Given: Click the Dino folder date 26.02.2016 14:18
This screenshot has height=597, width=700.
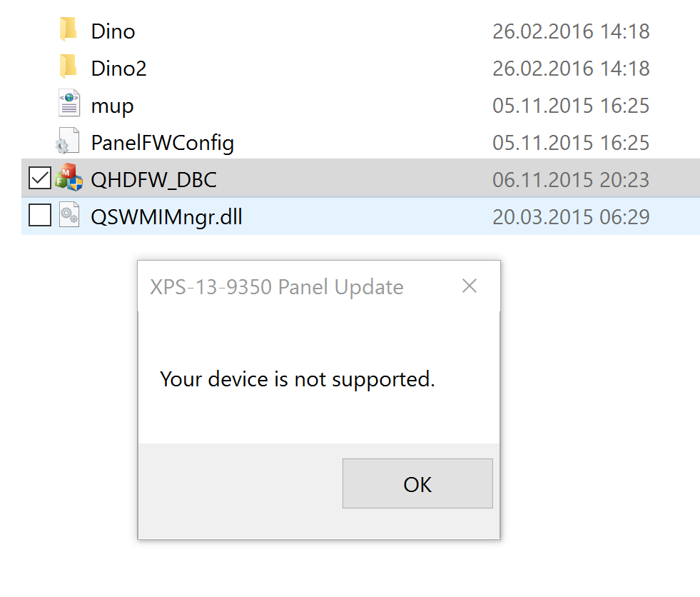Looking at the screenshot, I should pyautogui.click(x=570, y=31).
